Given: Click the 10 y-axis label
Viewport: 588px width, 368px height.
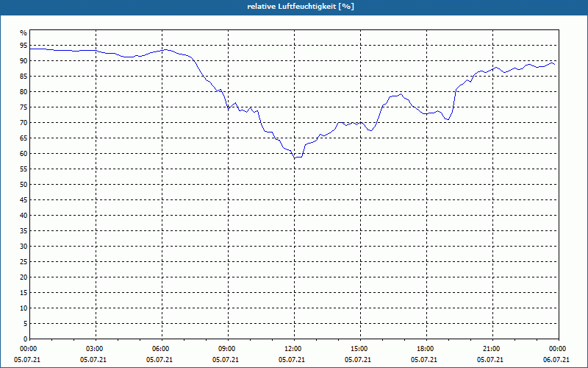Looking at the screenshot, I should click(24, 308).
